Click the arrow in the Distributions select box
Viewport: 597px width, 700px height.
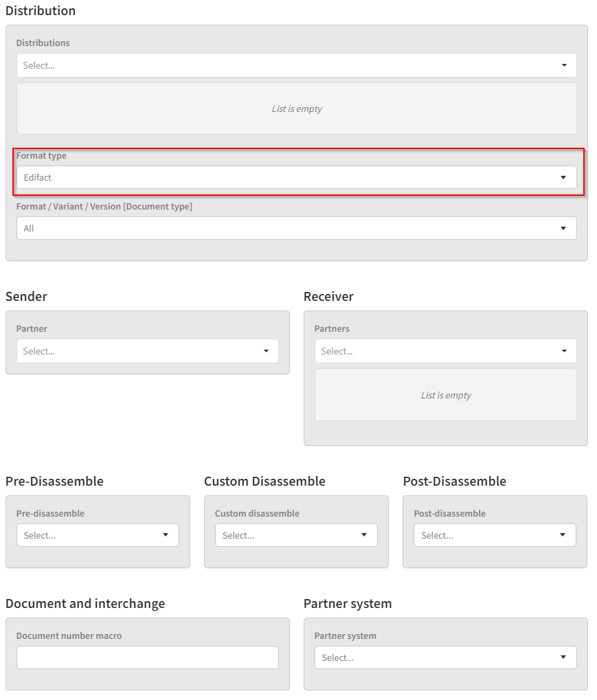point(564,65)
